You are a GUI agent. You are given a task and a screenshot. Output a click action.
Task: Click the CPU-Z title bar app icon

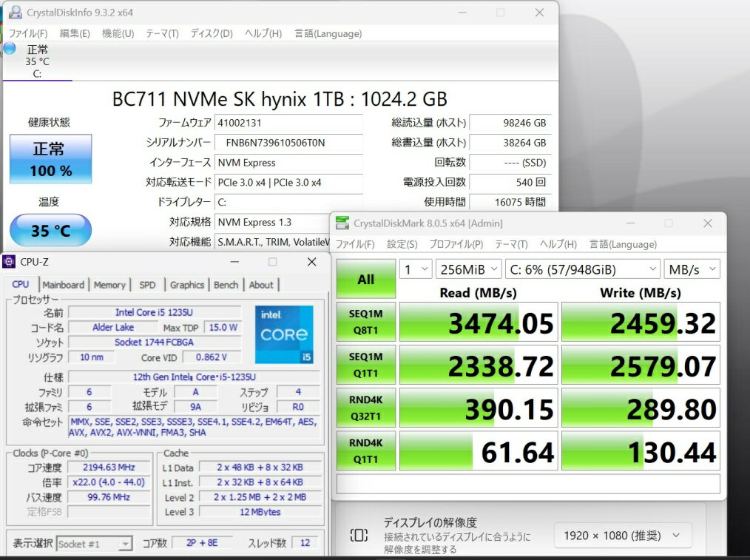coord(10,262)
